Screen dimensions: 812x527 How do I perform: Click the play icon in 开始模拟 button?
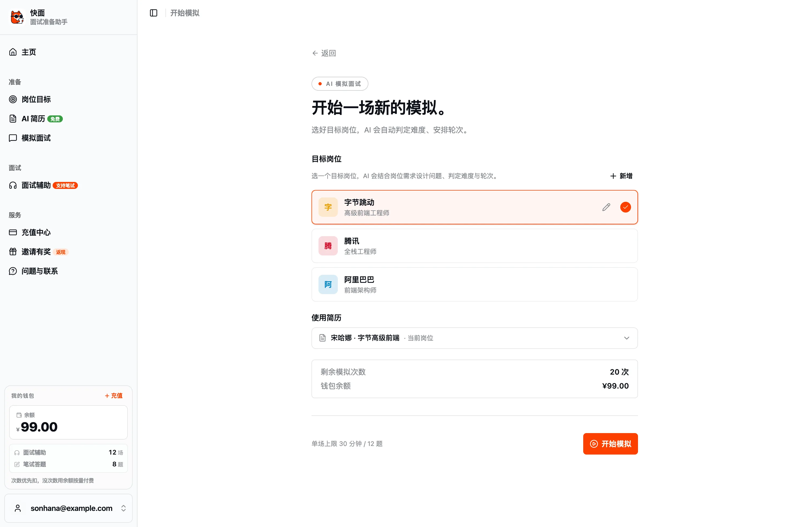594,444
